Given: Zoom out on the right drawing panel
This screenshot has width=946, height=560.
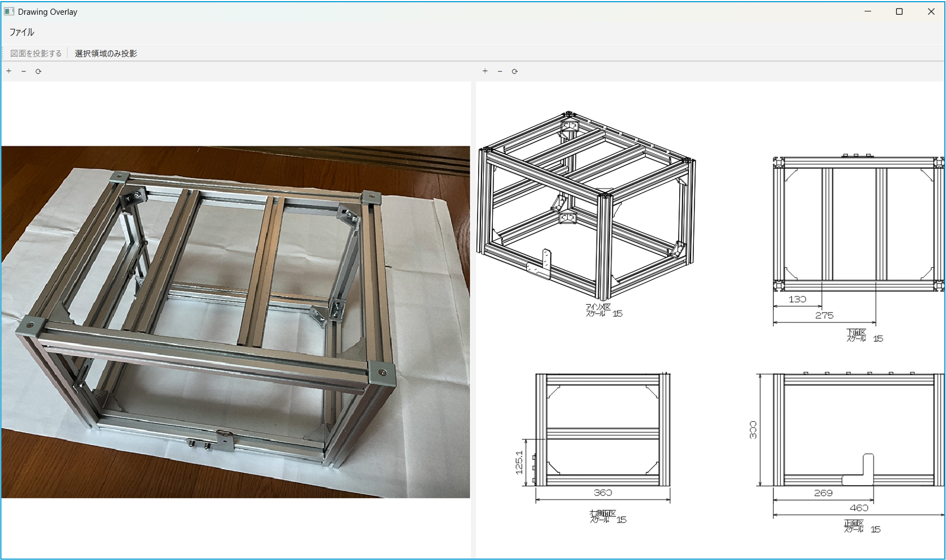Looking at the screenshot, I should coord(500,71).
